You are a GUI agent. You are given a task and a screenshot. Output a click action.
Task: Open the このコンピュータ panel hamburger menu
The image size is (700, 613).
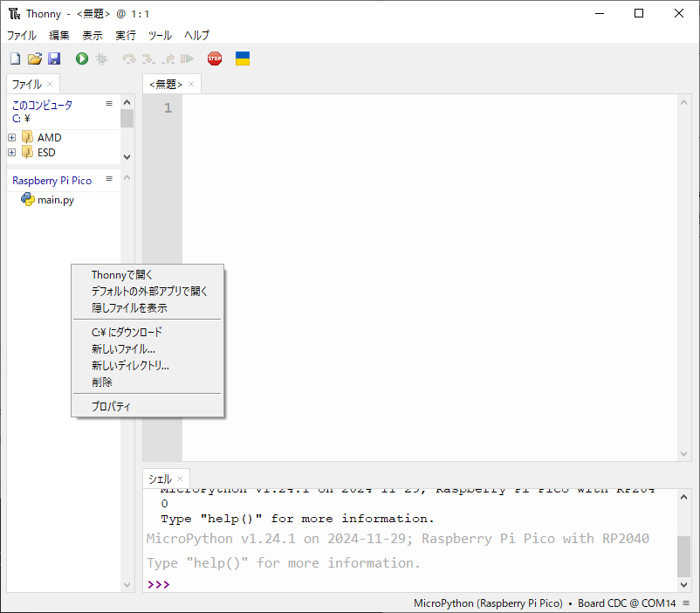pos(109,104)
